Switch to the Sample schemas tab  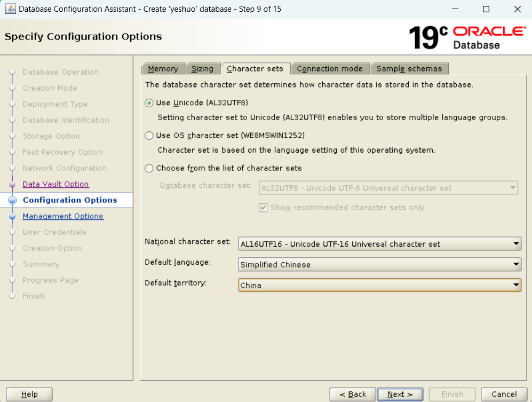pos(409,68)
